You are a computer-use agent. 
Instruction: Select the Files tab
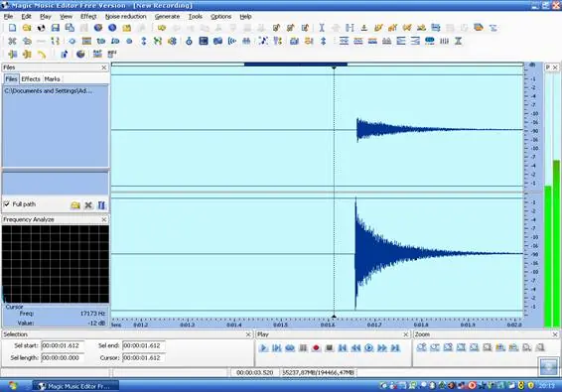point(11,78)
